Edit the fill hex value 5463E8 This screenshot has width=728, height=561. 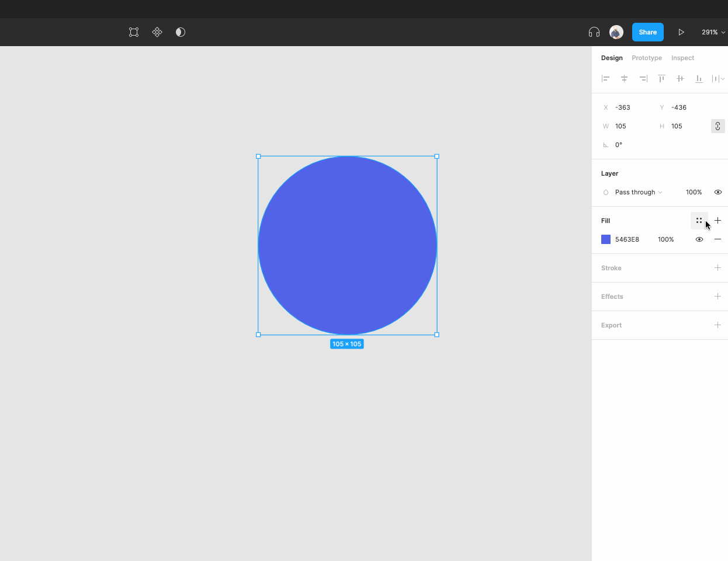pyautogui.click(x=627, y=239)
